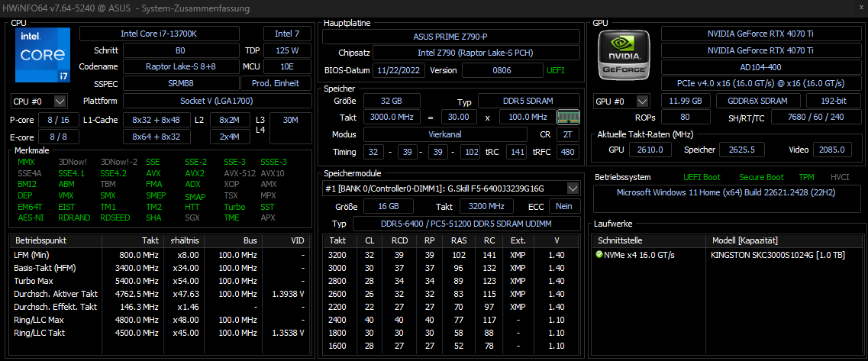Click the 3000.0 MHz memory clock field
This screenshot has height=361, width=868.
(x=392, y=118)
